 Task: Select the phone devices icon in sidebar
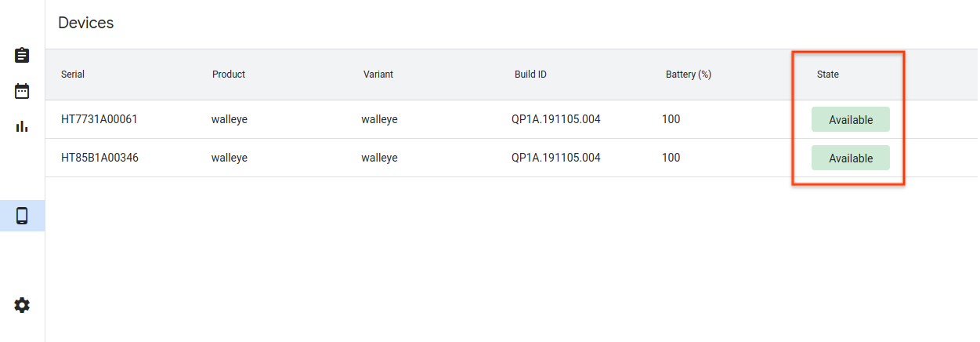point(22,216)
